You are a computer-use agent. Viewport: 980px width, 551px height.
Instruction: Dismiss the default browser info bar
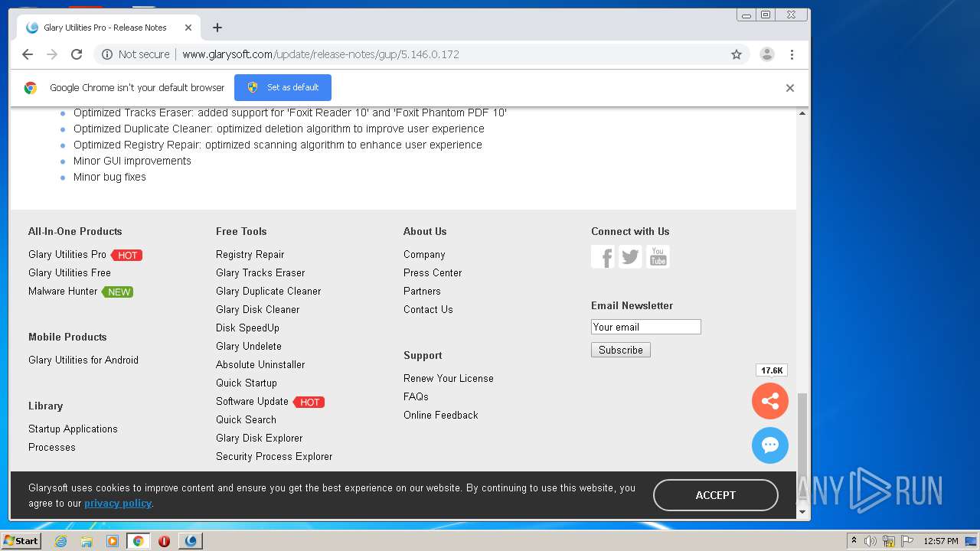click(x=790, y=88)
